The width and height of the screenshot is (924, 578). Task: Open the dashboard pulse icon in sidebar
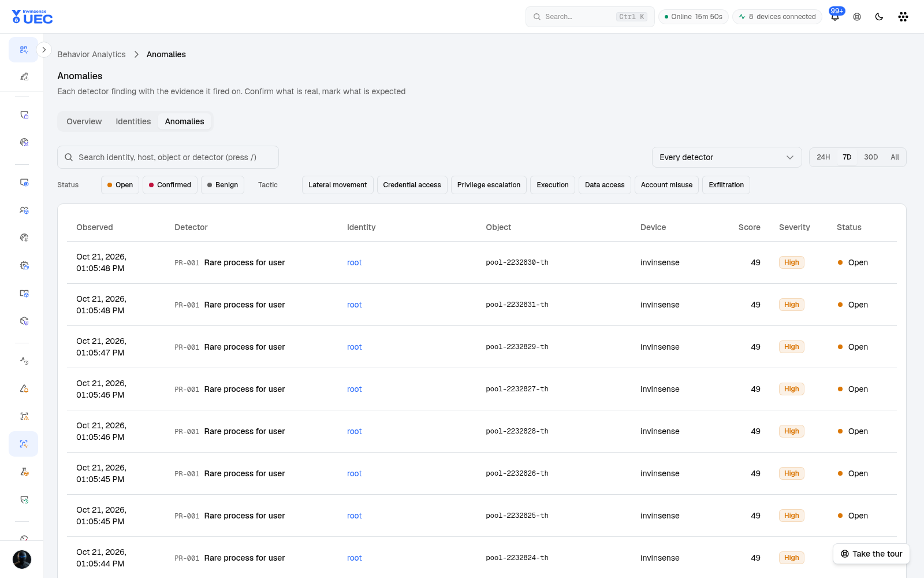pyautogui.click(x=24, y=50)
